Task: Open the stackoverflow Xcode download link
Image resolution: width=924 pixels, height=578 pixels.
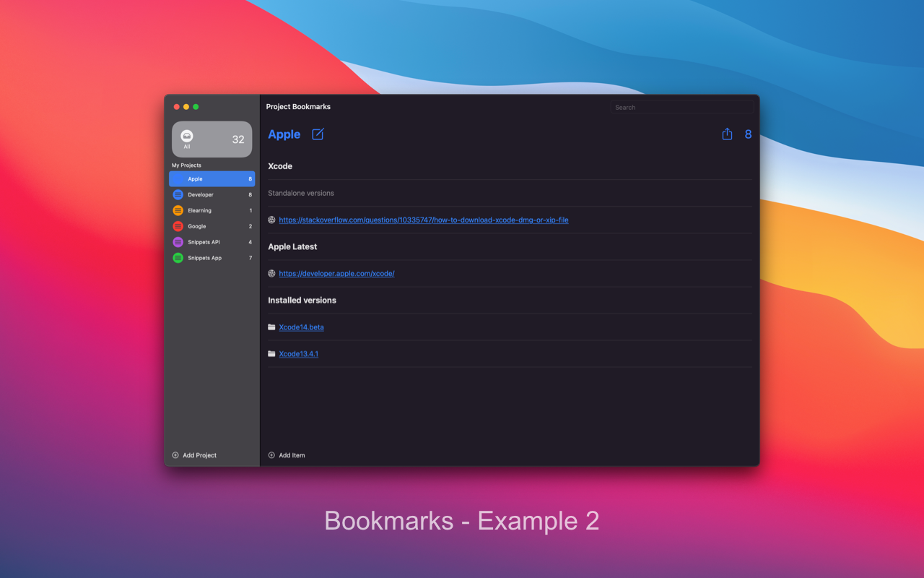Action: click(424, 220)
